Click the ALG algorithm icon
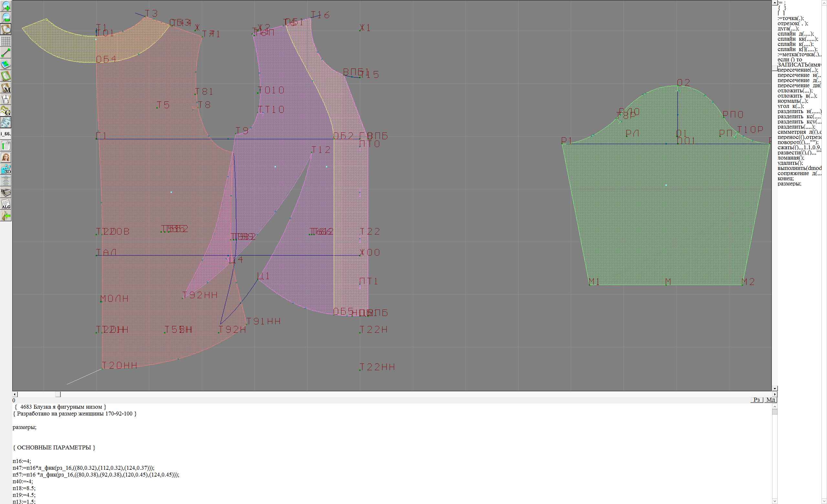Image resolution: width=827 pixels, height=504 pixels. pyautogui.click(x=6, y=204)
